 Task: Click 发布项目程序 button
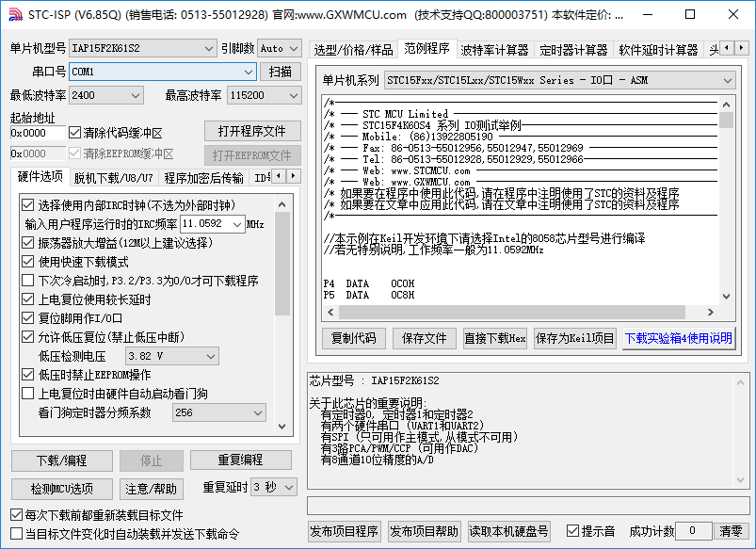coord(345,531)
